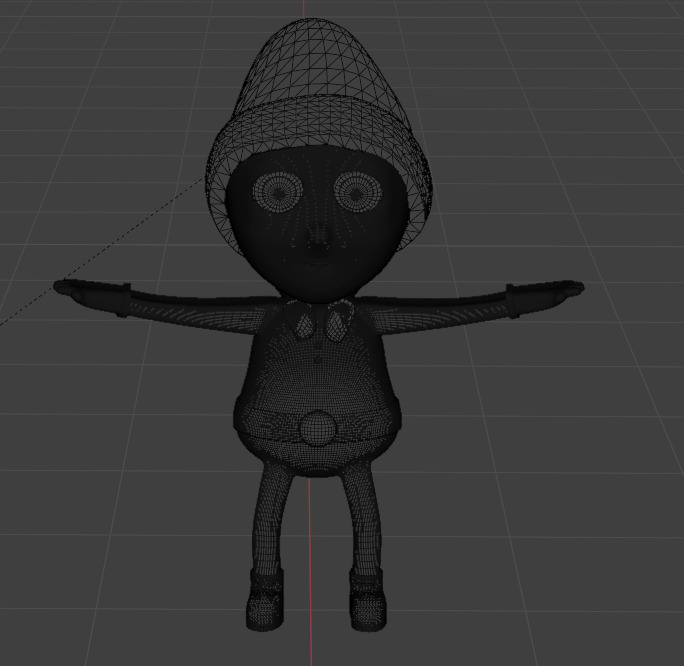The image size is (684, 666).
Task: Select the round belt buckle sphere
Action: 318,428
